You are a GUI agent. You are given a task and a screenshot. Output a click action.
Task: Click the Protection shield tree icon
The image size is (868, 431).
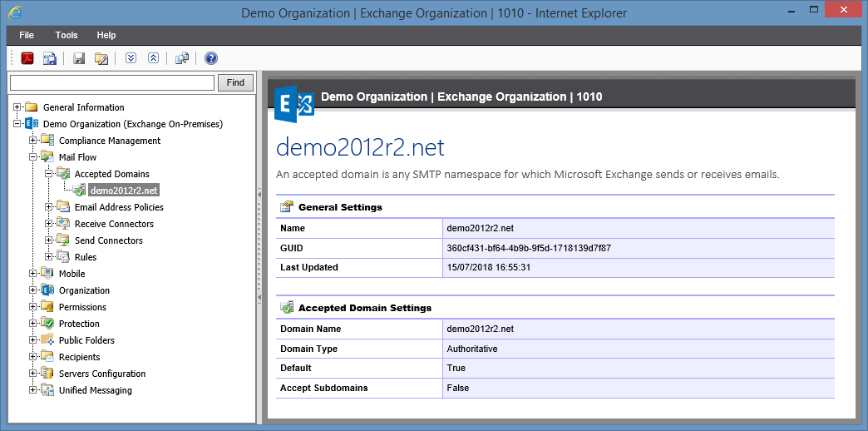(x=47, y=324)
